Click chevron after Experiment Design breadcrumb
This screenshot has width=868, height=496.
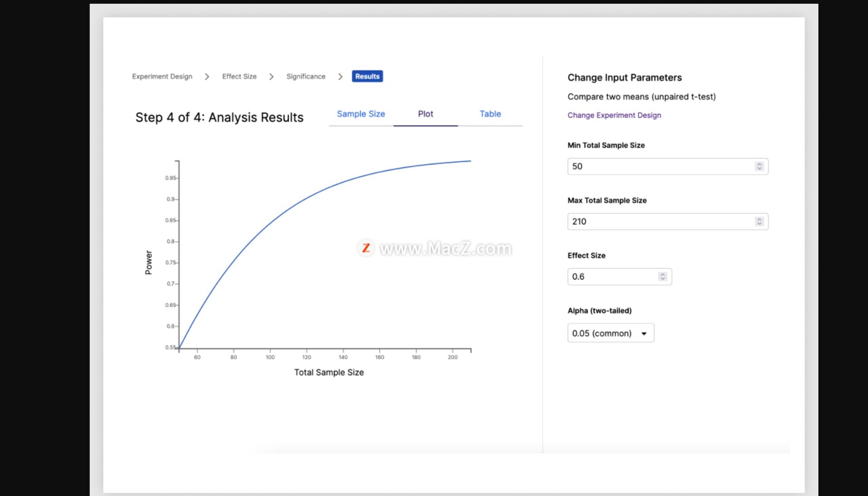click(x=207, y=77)
